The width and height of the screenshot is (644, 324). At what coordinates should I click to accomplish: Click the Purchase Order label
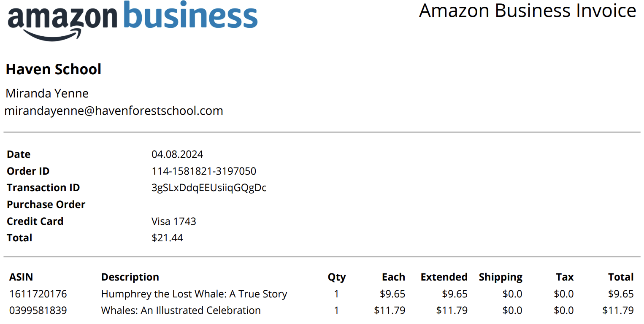click(46, 205)
